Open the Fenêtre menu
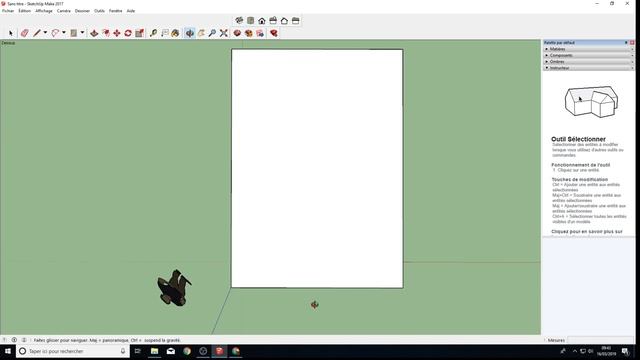Screen dimensions: 640x360 point(116,11)
